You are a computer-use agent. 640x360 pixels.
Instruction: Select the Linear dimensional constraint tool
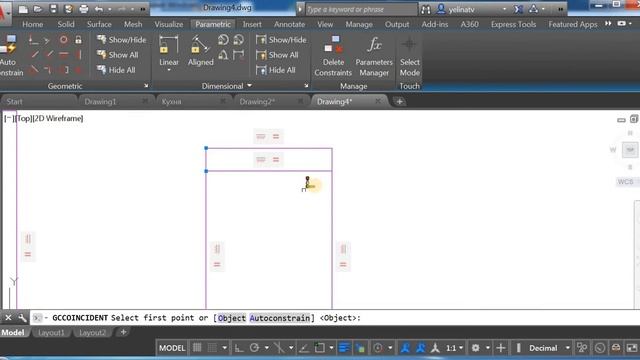(169, 50)
